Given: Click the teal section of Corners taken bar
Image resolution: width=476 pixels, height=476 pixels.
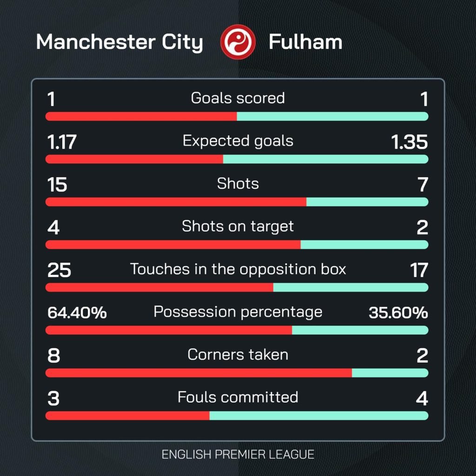Looking at the screenshot, I should click(390, 373).
